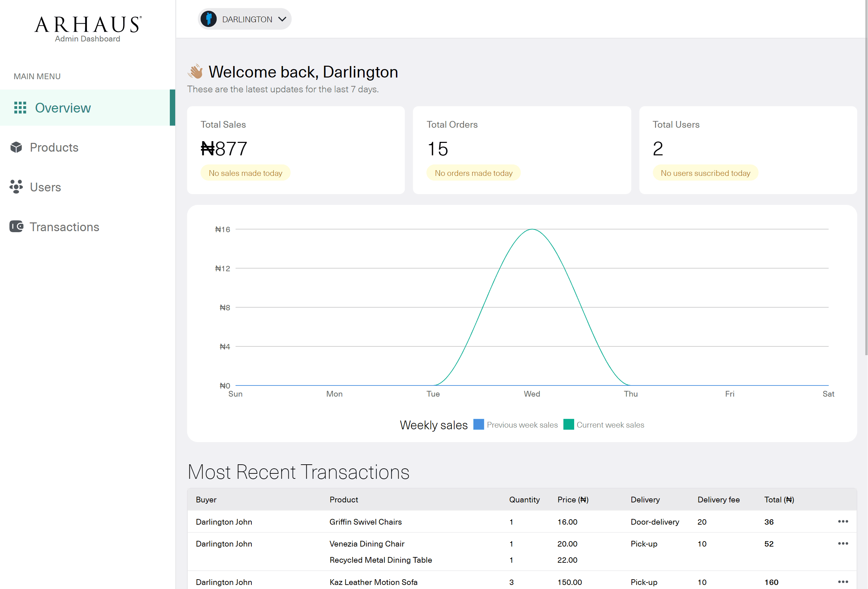
Task: Go to the Transactions menu item
Action: point(64,227)
